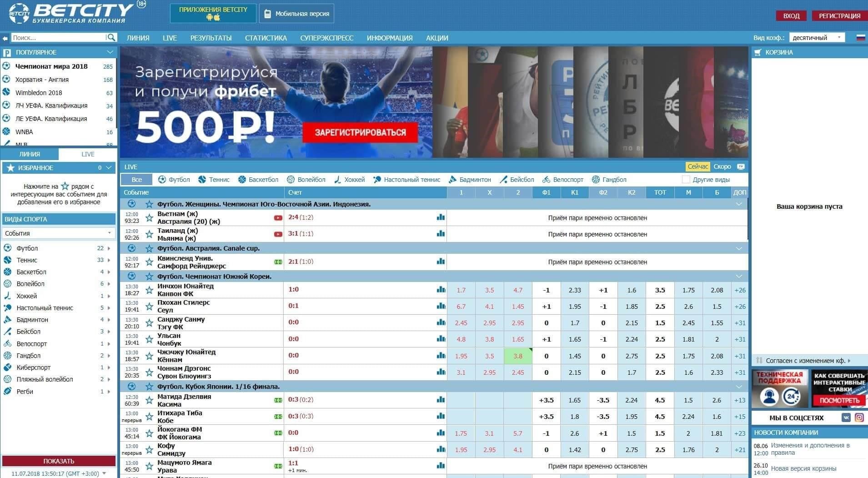Click the Instagram social icon
This screenshot has height=478, width=868.
(x=859, y=417)
